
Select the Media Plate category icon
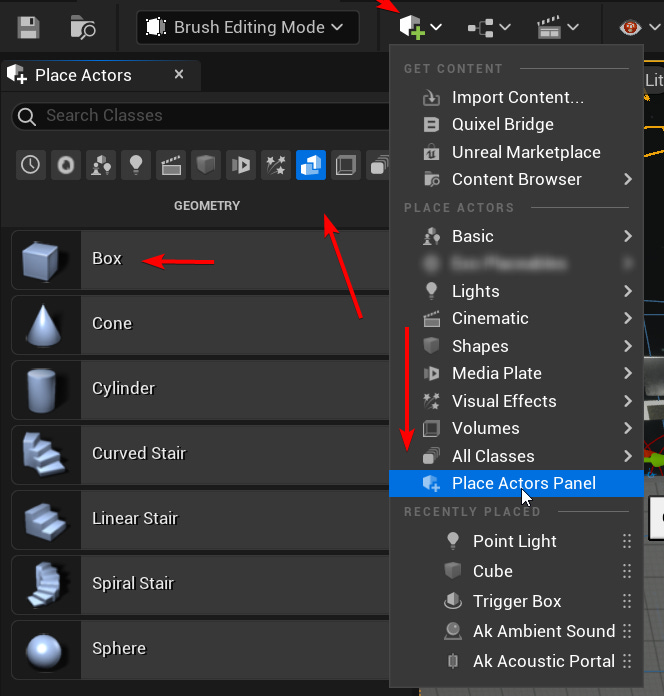(241, 165)
